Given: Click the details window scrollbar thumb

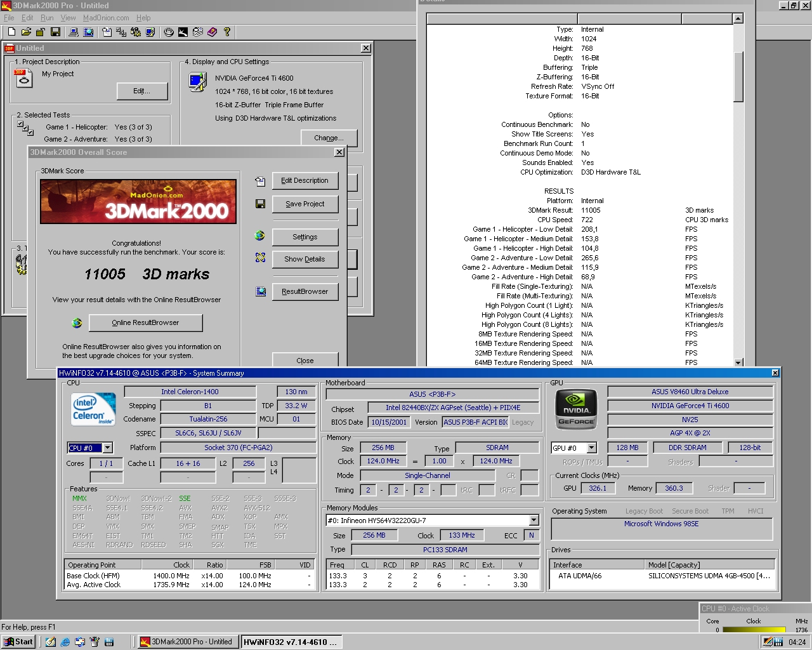Looking at the screenshot, I should tap(738, 76).
